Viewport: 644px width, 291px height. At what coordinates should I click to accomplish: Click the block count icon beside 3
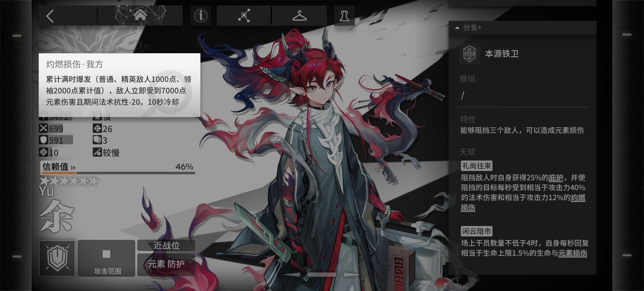[x=97, y=140]
